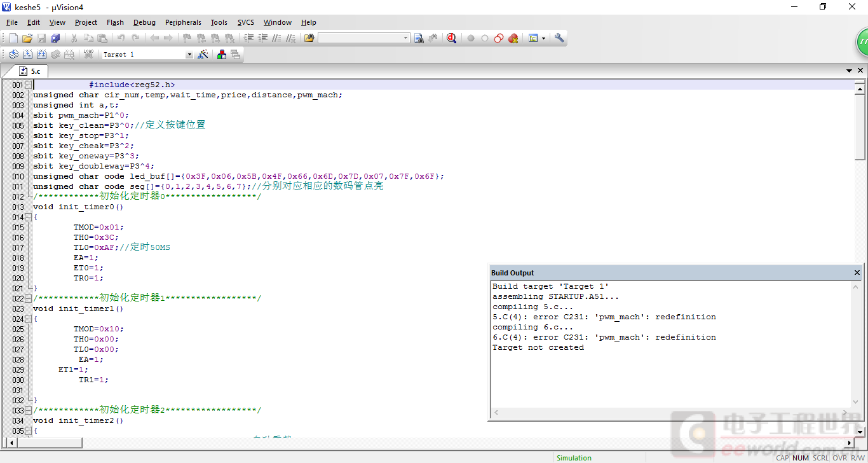Screen dimensions: 868x463
Task: Open the Flash menu
Action: pos(115,22)
